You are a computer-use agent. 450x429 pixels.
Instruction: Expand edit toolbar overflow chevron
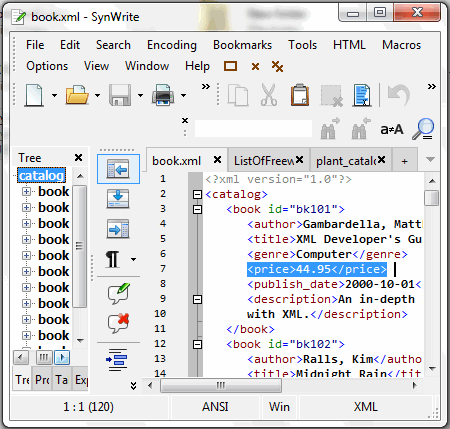pos(432,87)
